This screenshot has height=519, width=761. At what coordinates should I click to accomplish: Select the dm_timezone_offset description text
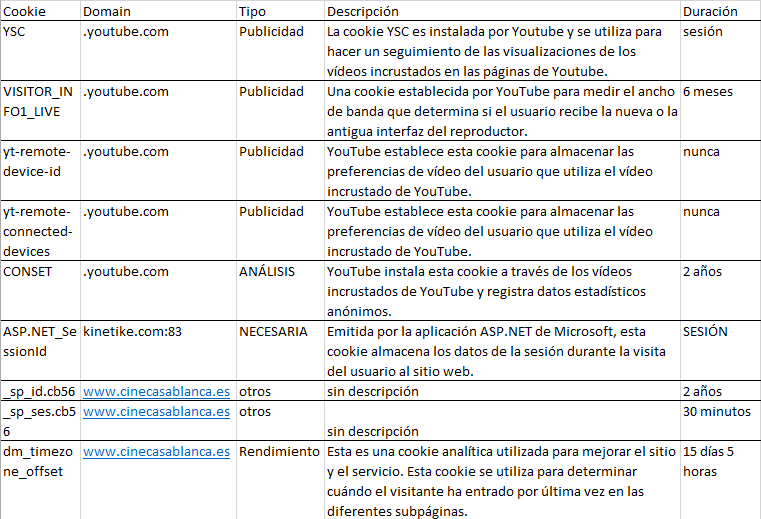(x=501, y=481)
